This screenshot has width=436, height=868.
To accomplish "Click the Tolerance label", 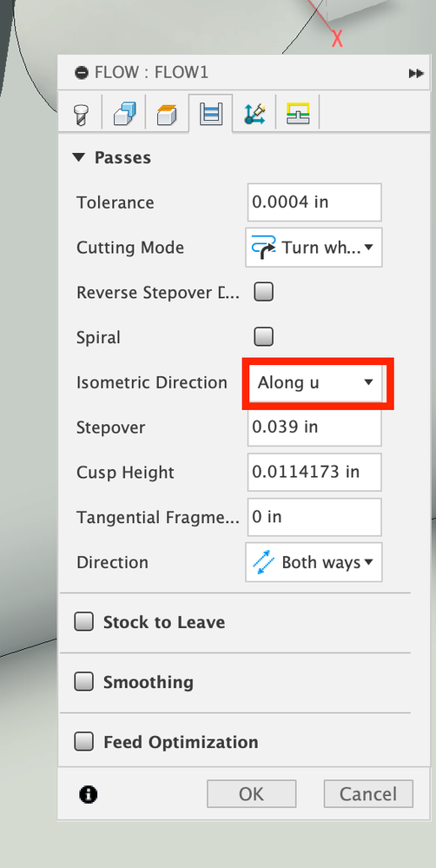I will 116,202.
